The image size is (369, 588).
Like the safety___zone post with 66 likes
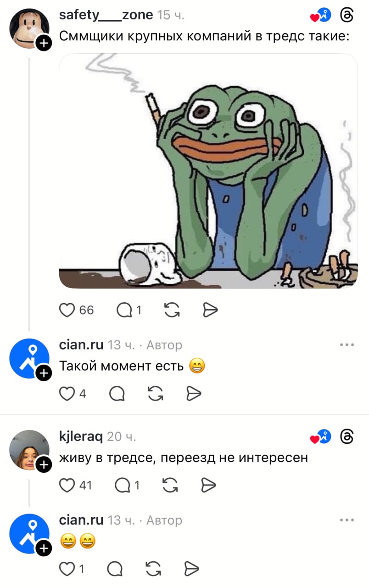click(x=67, y=311)
